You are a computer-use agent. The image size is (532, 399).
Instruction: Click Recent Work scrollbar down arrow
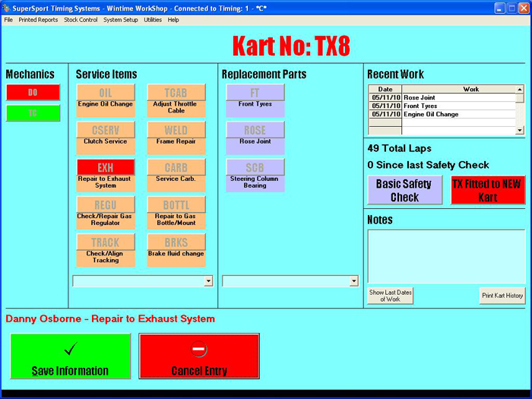point(519,130)
